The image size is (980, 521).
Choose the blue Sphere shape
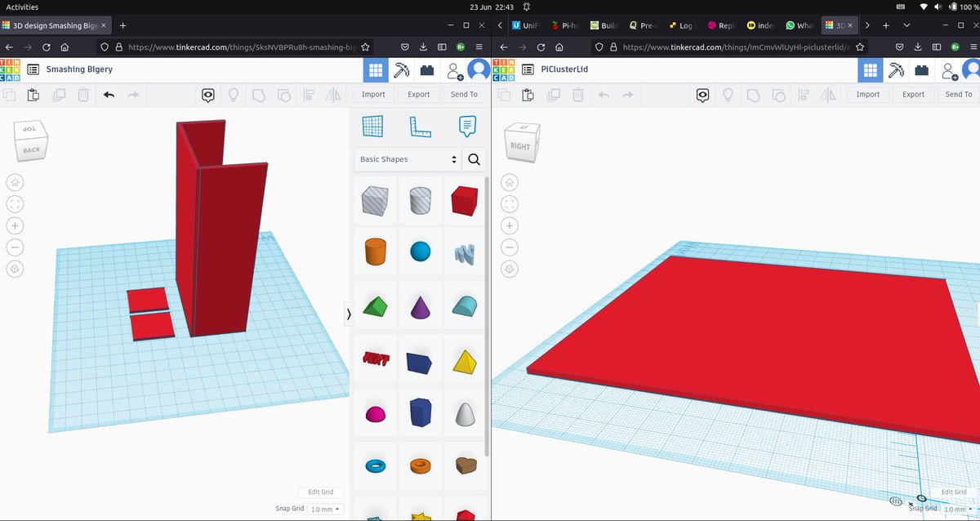click(420, 252)
